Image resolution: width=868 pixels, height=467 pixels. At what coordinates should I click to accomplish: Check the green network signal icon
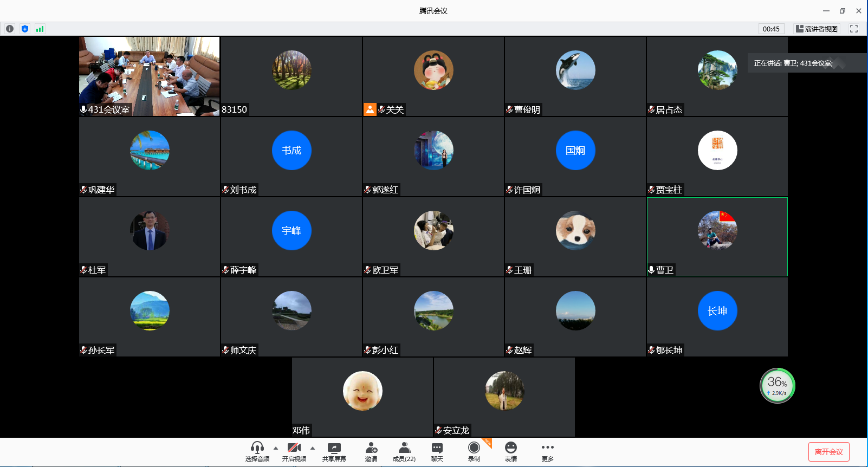click(40, 29)
